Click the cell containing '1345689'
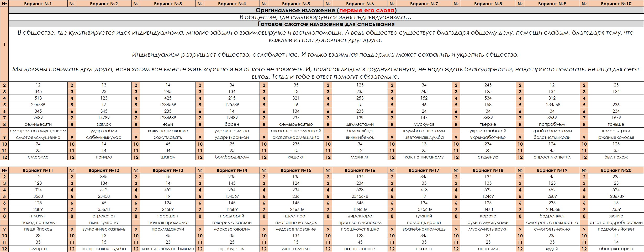644x252 pixels. coord(424,210)
